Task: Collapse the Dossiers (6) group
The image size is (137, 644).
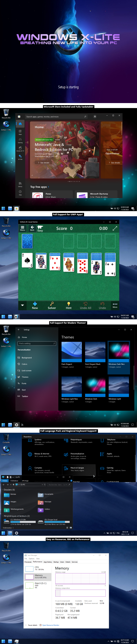Action: 3,490
